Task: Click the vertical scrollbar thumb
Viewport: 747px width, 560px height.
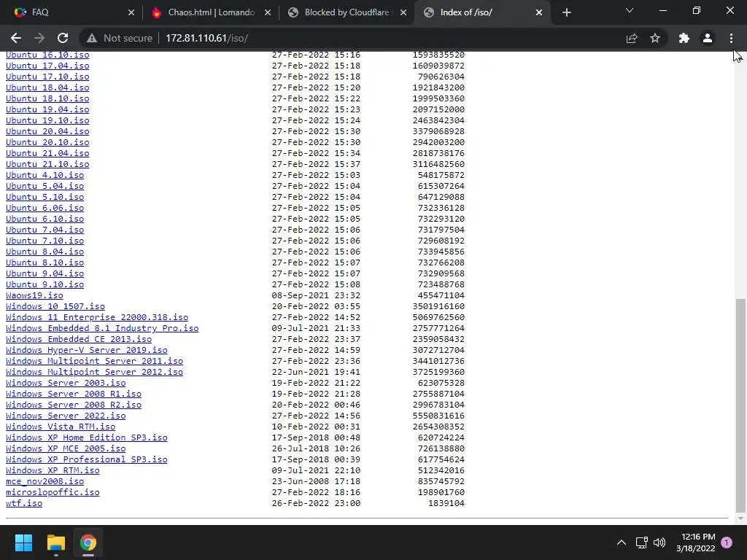Action: pyautogui.click(x=740, y=405)
